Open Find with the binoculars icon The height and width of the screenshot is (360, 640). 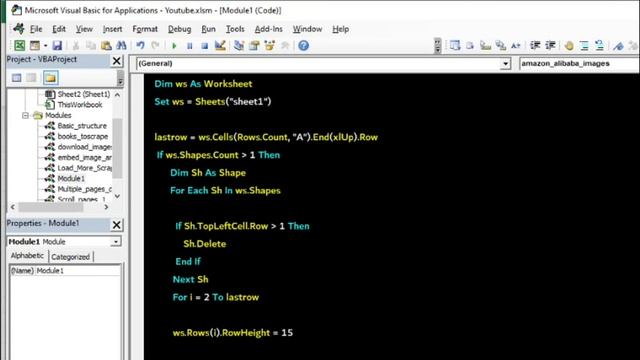[x=121, y=45]
